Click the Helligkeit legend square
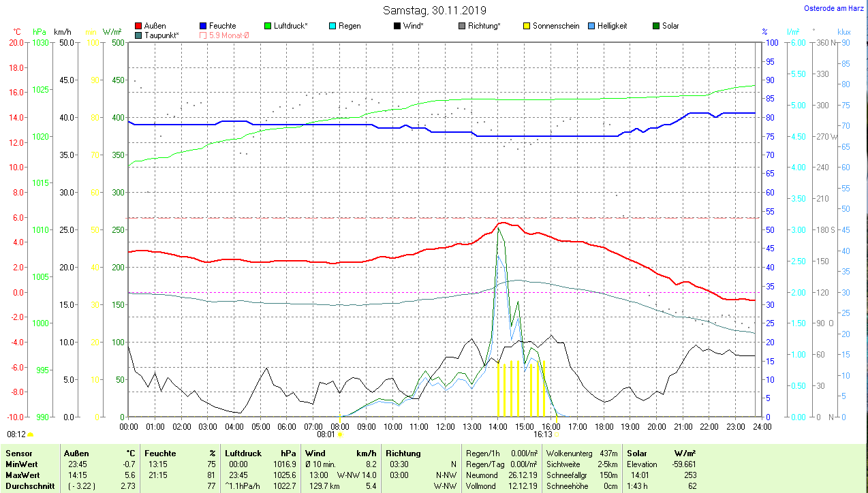This screenshot has width=868, height=493. click(x=591, y=26)
